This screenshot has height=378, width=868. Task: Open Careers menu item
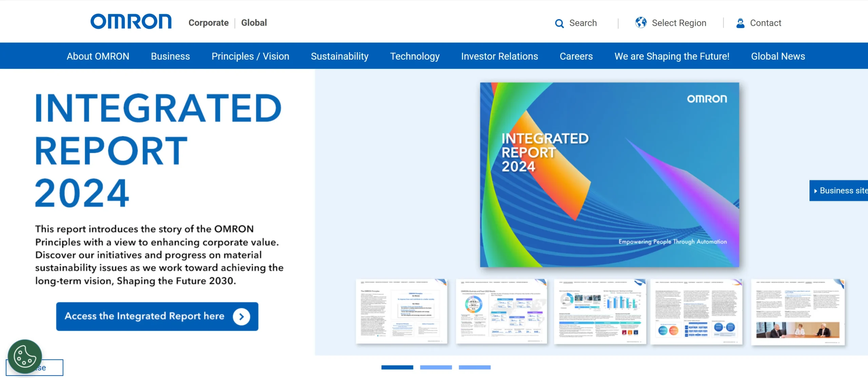(x=576, y=56)
